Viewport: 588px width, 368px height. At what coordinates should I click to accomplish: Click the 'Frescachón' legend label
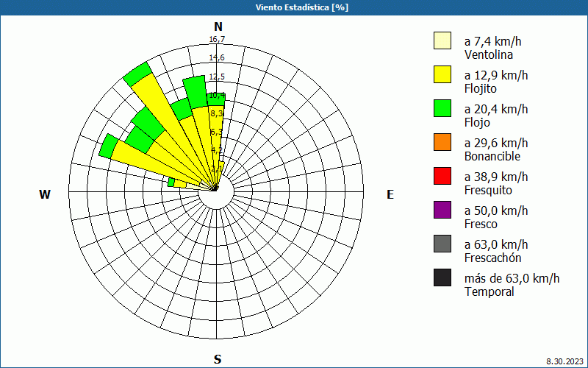click(x=492, y=258)
